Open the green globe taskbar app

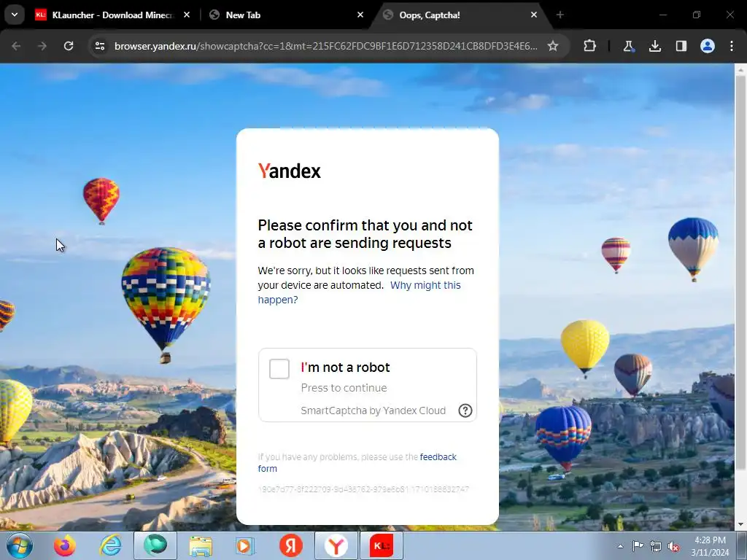[x=155, y=545]
